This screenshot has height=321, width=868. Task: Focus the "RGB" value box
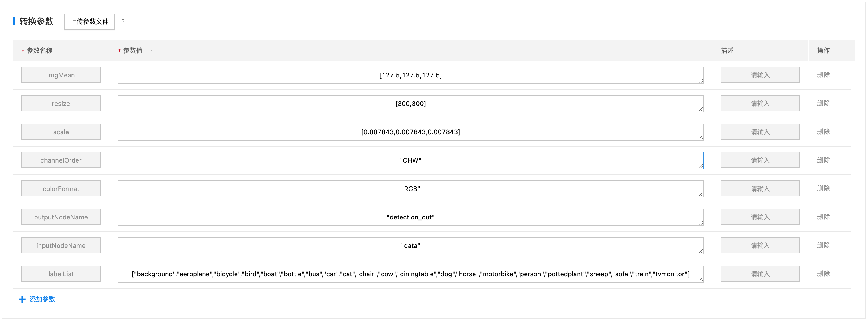(410, 189)
